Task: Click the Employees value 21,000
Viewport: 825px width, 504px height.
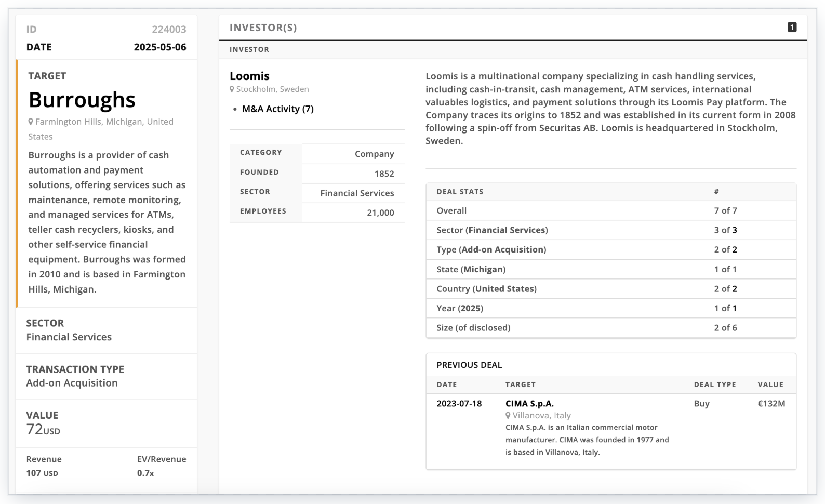Action: point(380,213)
